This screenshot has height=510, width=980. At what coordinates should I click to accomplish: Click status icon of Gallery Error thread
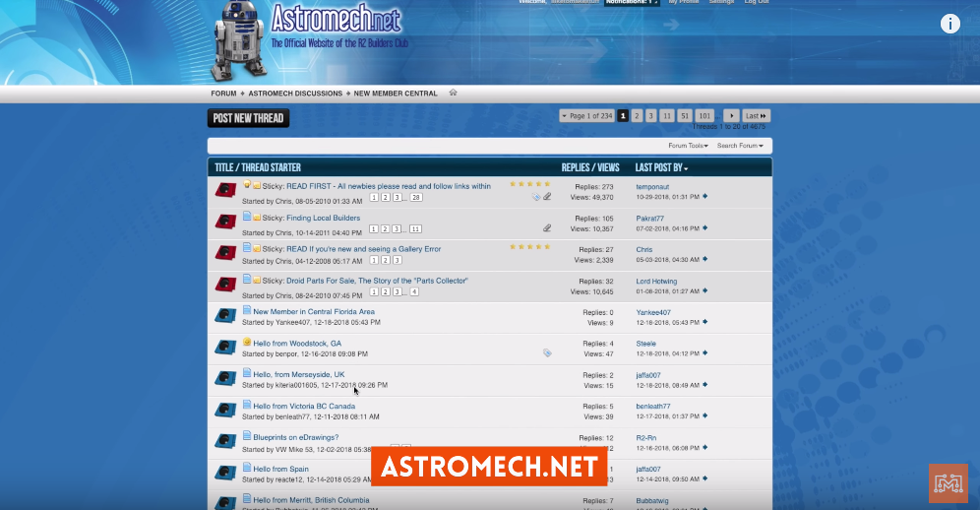pyautogui.click(x=225, y=253)
